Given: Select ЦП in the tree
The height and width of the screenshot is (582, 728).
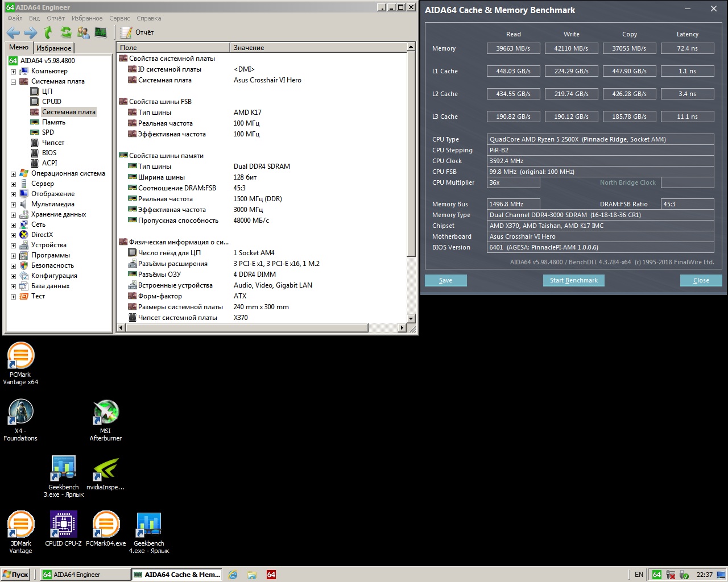Looking at the screenshot, I should (47, 92).
